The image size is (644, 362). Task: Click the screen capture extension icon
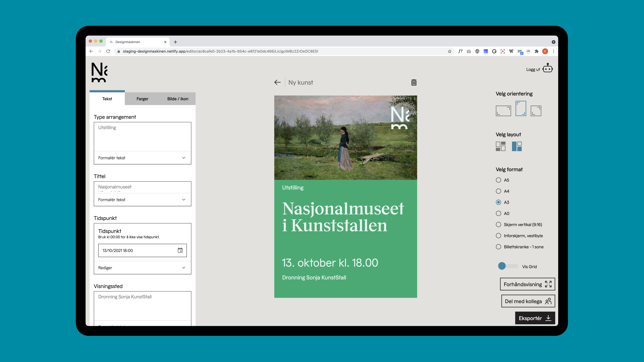(503, 51)
